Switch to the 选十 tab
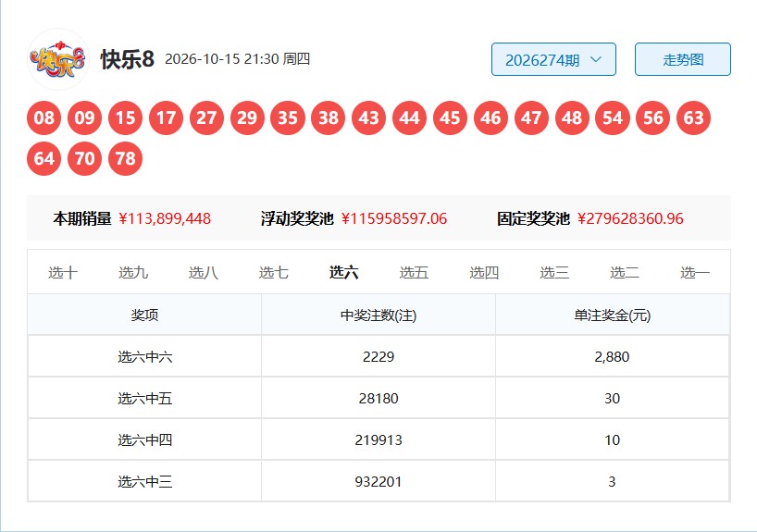757x532 pixels. 63,273
